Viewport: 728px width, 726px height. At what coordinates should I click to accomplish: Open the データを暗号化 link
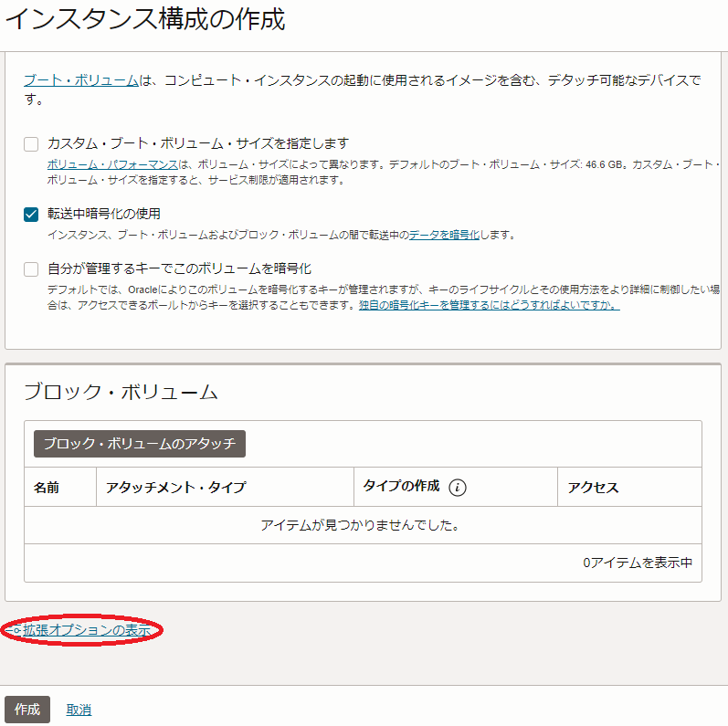443,235
